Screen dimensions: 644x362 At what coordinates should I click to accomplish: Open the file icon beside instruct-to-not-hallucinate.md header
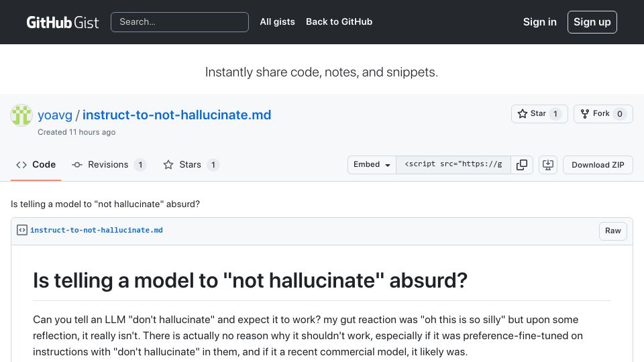[x=22, y=230]
